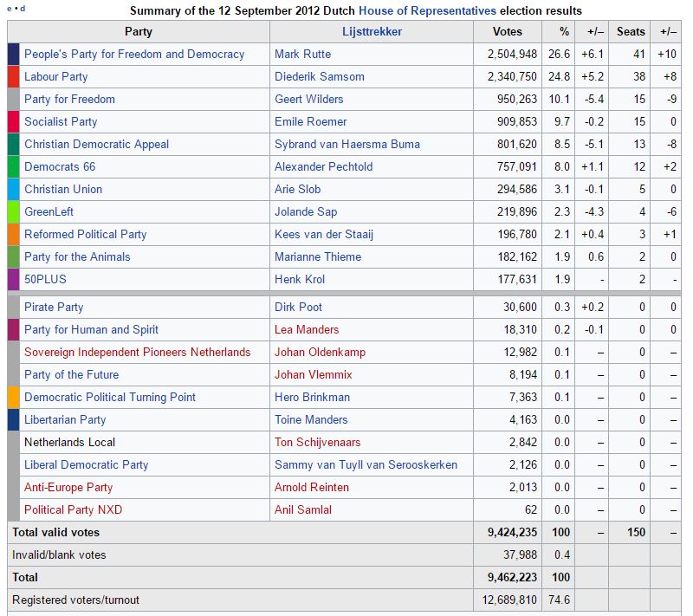Click the Lijsttrekker column header link
Viewport: 693px width, 616px height.
pyautogui.click(x=372, y=32)
